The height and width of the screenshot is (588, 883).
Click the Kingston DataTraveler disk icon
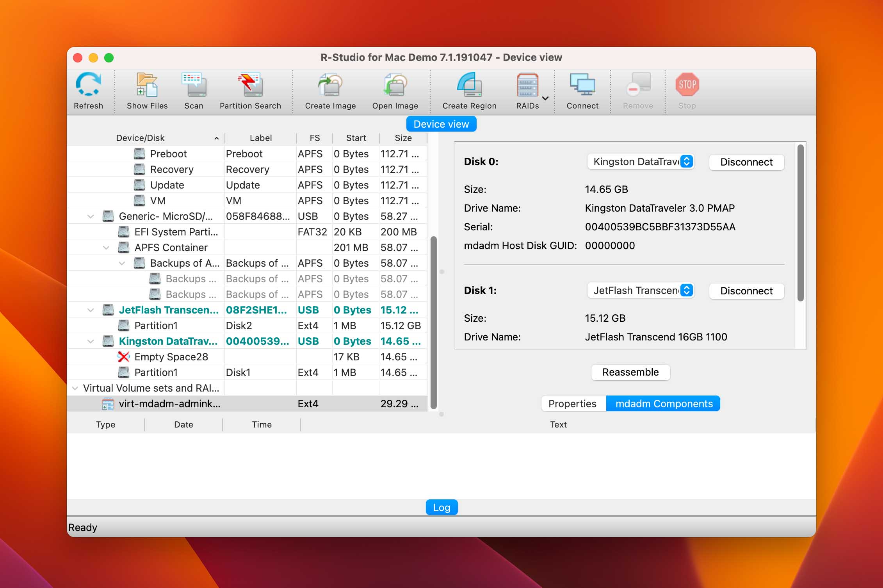click(108, 341)
